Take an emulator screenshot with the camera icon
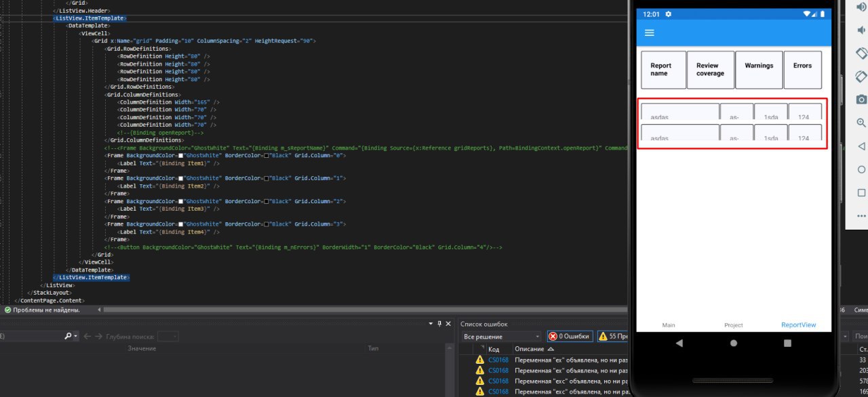The width and height of the screenshot is (868, 397). pyautogui.click(x=861, y=100)
